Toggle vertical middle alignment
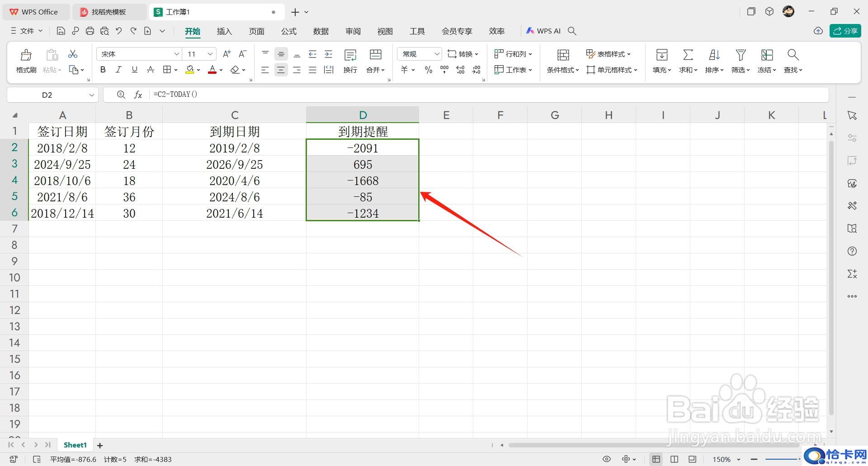 [281, 54]
